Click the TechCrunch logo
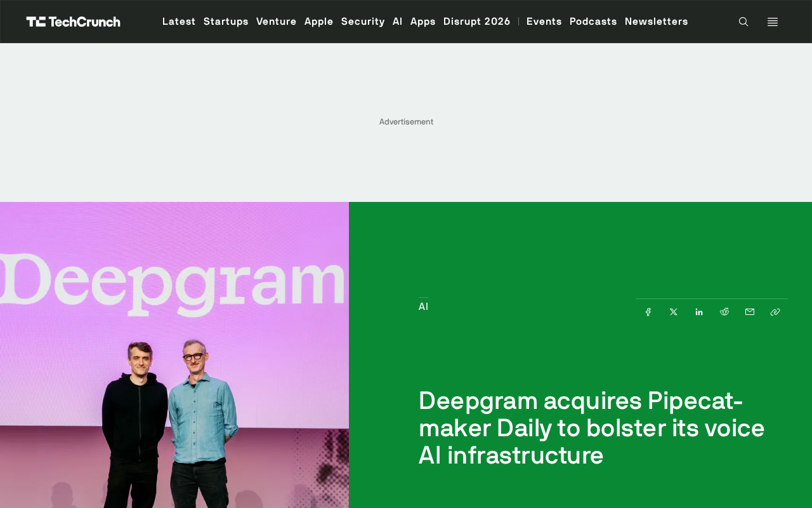The image size is (812, 508). click(73, 22)
